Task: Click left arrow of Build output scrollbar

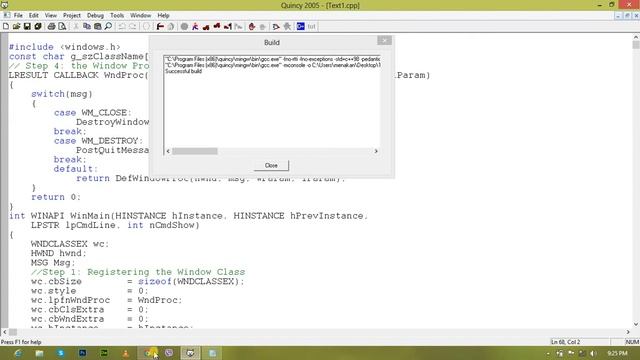Action: pyautogui.click(x=168, y=151)
